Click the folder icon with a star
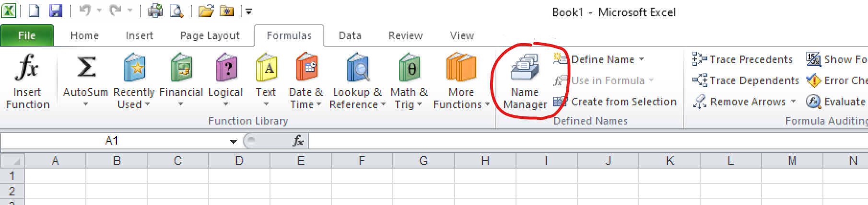Screen dimensions: 868x205 [227, 11]
